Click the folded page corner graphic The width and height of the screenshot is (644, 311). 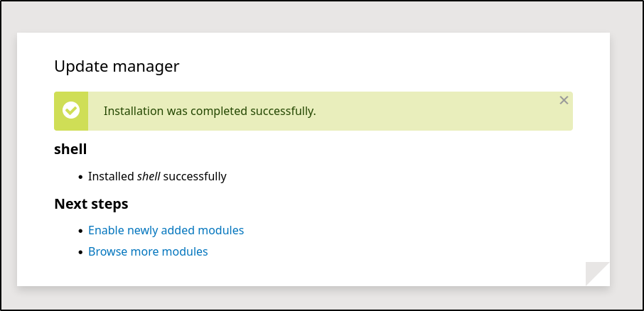pyautogui.click(x=597, y=273)
